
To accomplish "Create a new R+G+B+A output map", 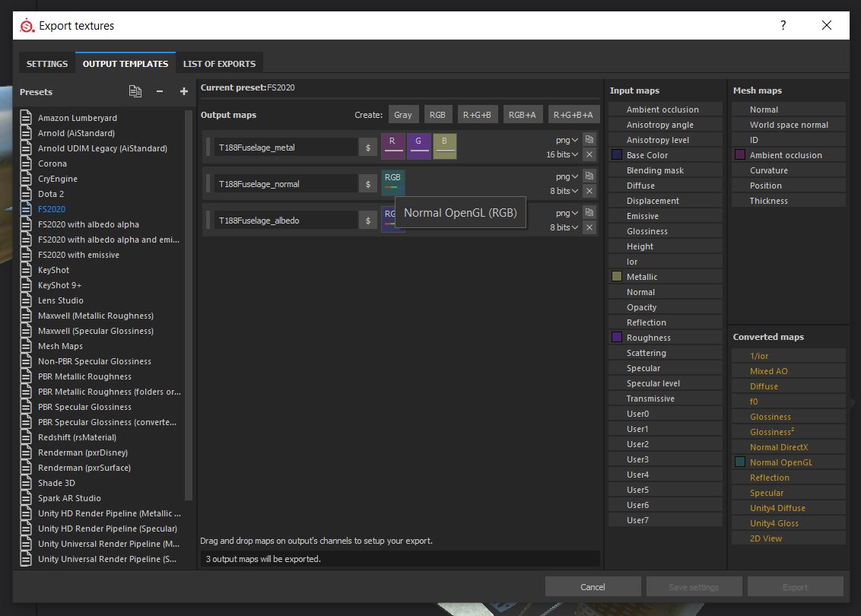I will pyautogui.click(x=573, y=115).
